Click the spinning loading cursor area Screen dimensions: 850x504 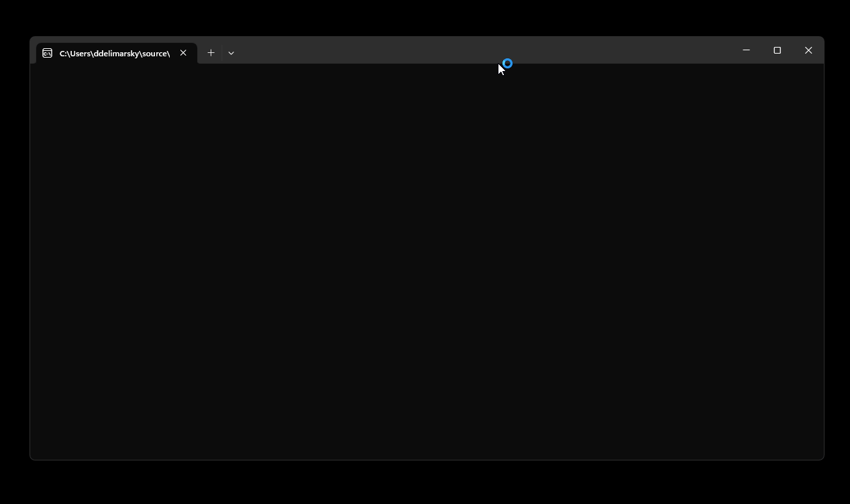point(507,64)
